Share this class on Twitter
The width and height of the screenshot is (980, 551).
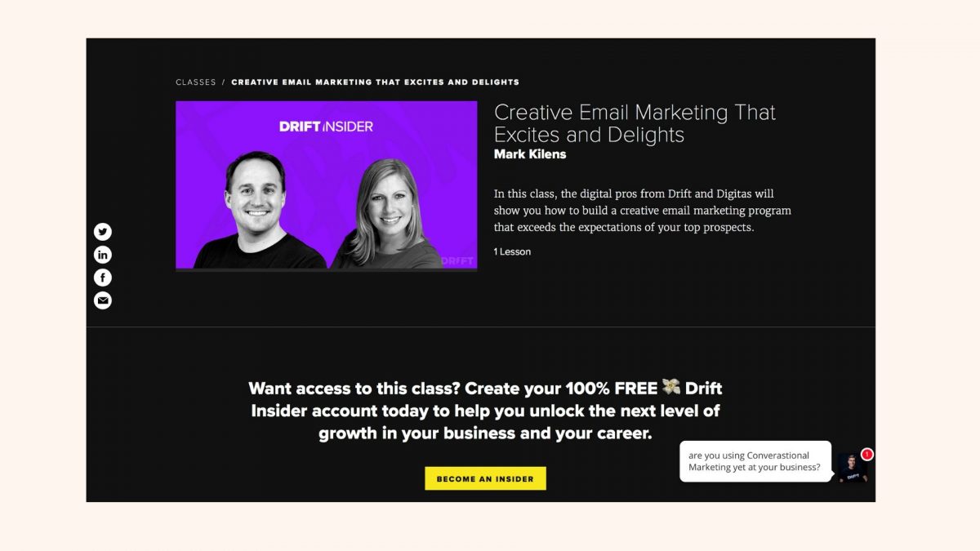103,232
